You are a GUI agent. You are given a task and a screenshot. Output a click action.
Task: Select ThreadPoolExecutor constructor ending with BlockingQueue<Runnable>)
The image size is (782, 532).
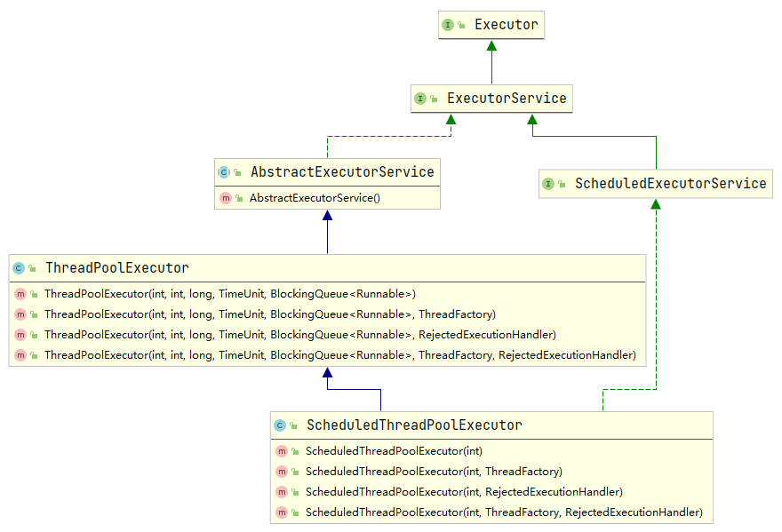[x=230, y=293]
